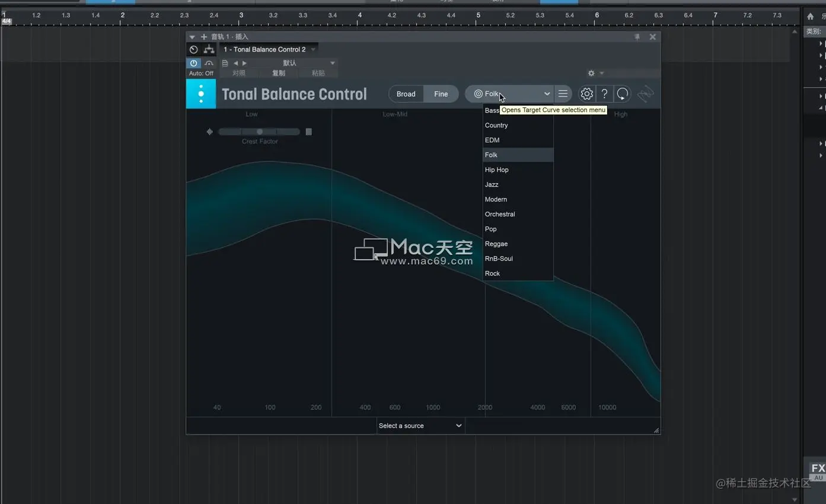Click the automation mode icon above Auto: Off
Screen dimensions: 826x504
coord(209,63)
